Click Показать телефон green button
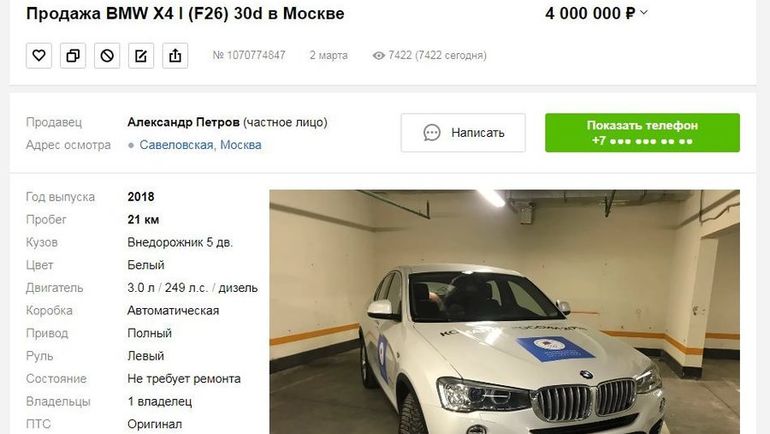The image size is (770, 434). point(642,133)
